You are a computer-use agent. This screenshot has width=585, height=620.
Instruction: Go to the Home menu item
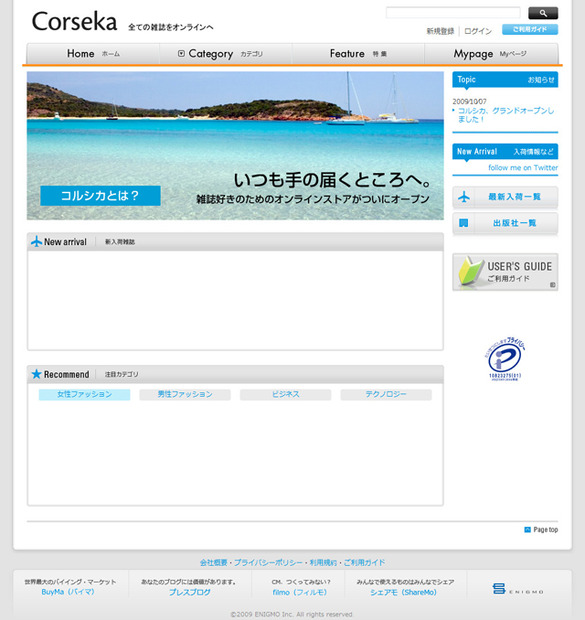pos(93,54)
